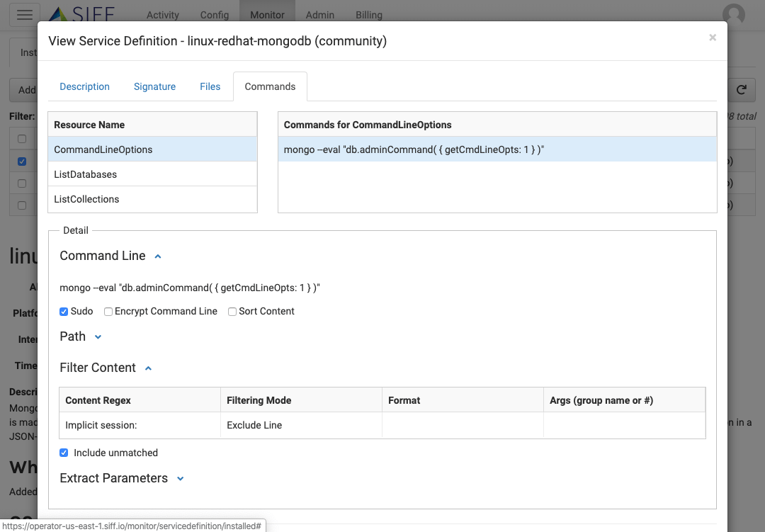Click the Args (group name or #) header
Screen dimensions: 765x532
click(x=625, y=400)
